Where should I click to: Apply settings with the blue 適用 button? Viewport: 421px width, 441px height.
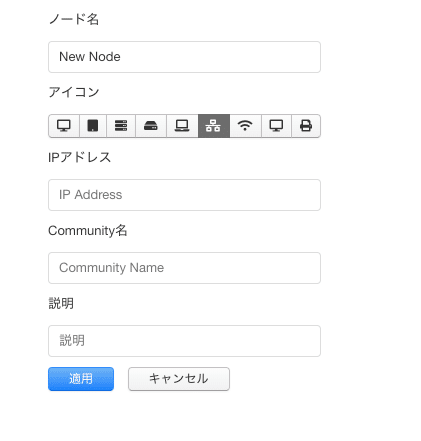pos(81,379)
